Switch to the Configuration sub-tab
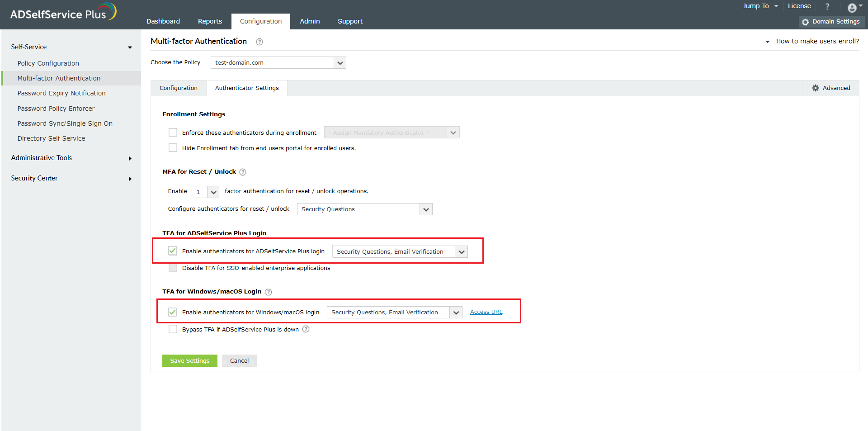868x431 pixels. (x=179, y=88)
